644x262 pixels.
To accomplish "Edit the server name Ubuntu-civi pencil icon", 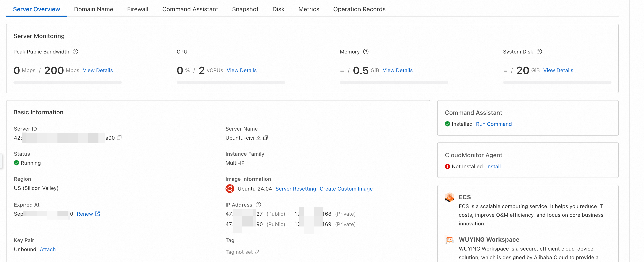I will tap(258, 138).
